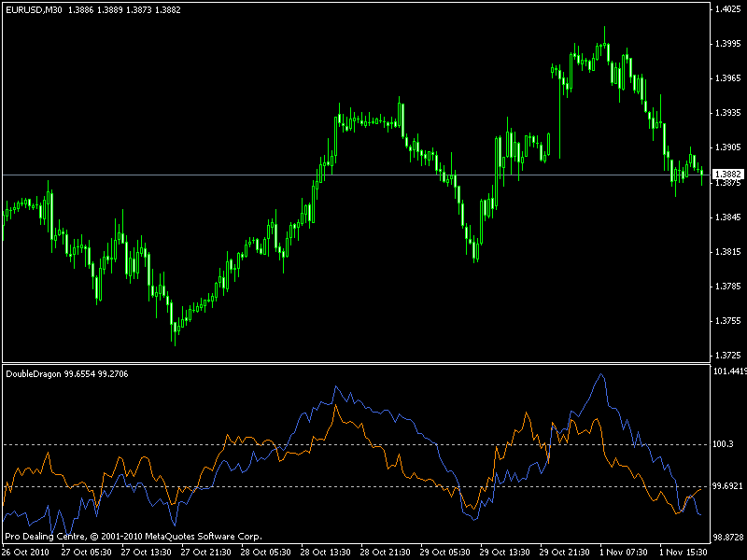Click the 29 Oct 21:30 time label
This screenshot has height=560, width=747.
tap(565, 553)
